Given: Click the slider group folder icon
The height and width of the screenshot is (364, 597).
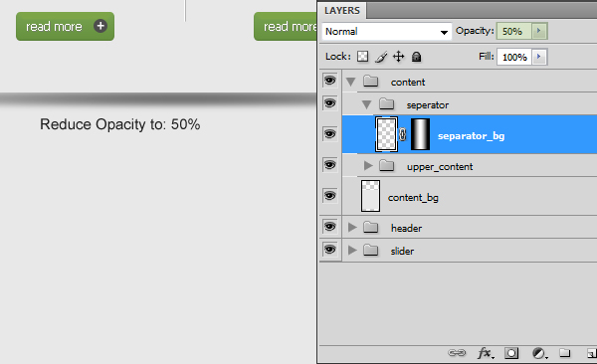Looking at the screenshot, I should point(370,251).
